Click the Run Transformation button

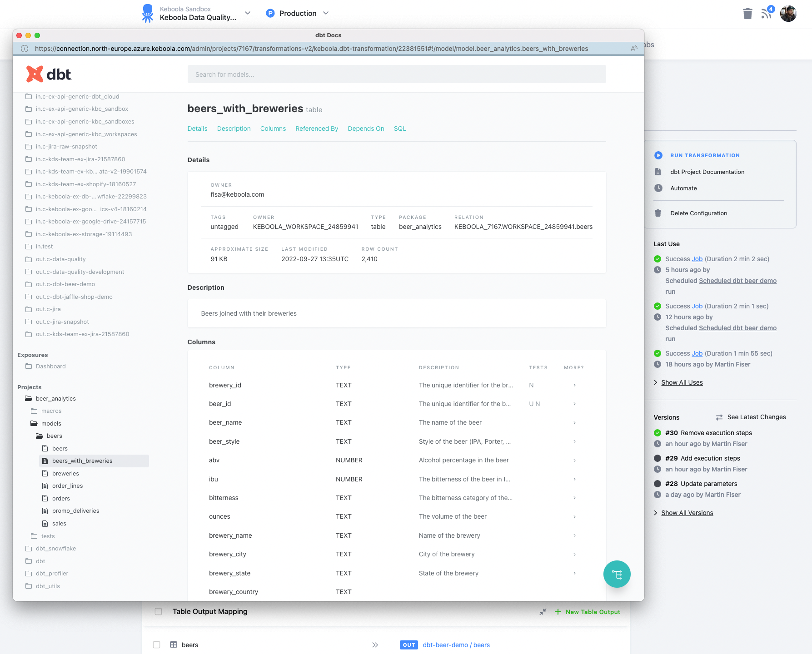coord(705,155)
